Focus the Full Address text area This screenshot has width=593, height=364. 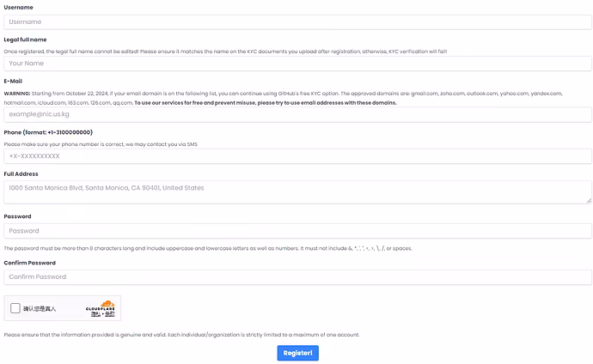point(297,191)
